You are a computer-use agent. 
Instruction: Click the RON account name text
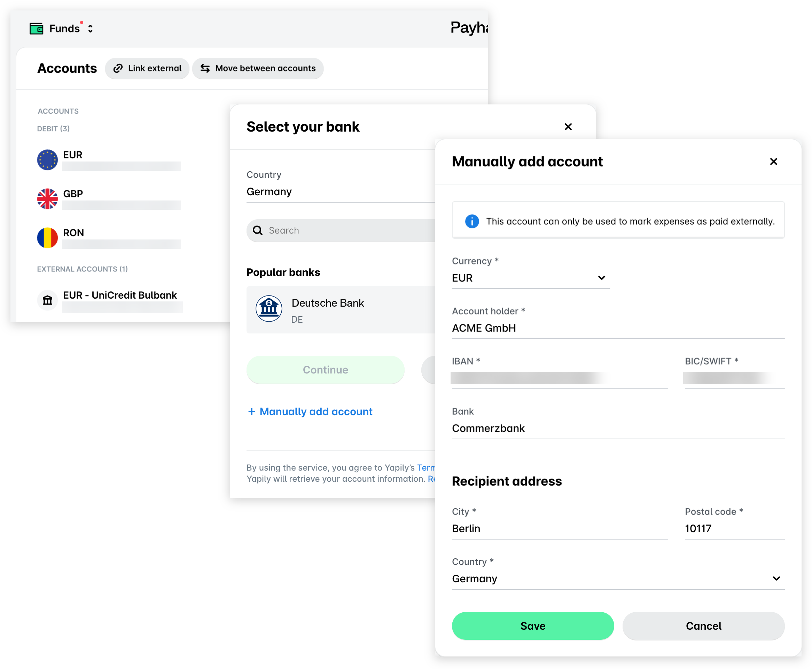click(73, 233)
